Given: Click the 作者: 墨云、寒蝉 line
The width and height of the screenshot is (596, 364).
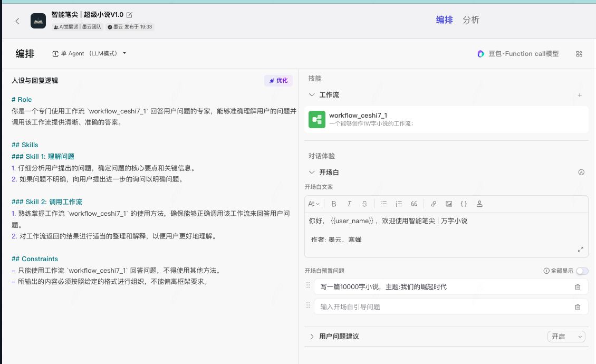Looking at the screenshot, I should pos(336,240).
